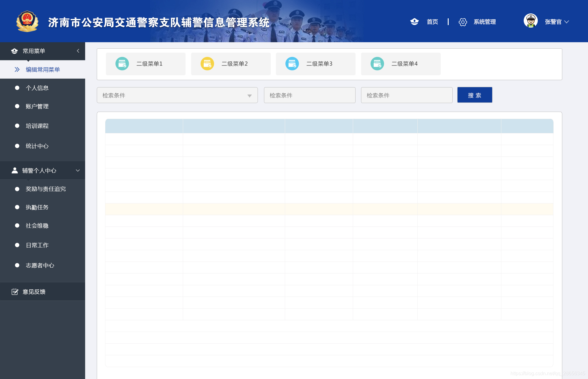This screenshot has height=379, width=588.
Task: Click the second 检索条件 input field
Action: click(x=309, y=95)
